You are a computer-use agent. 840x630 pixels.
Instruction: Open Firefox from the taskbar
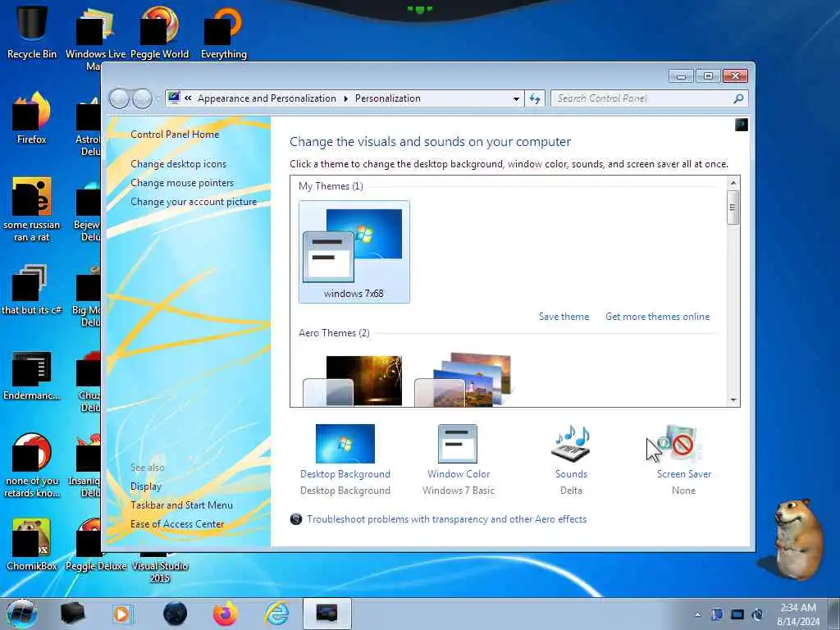click(x=226, y=614)
